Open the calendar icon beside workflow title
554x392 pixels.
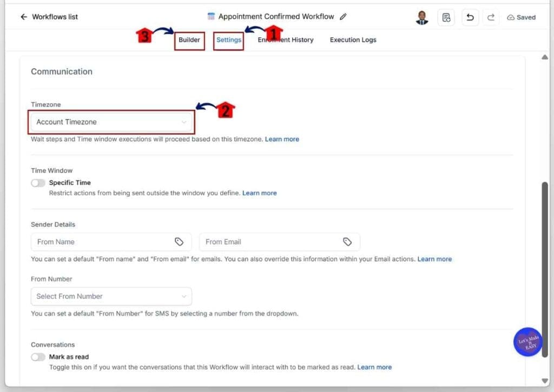coord(211,16)
